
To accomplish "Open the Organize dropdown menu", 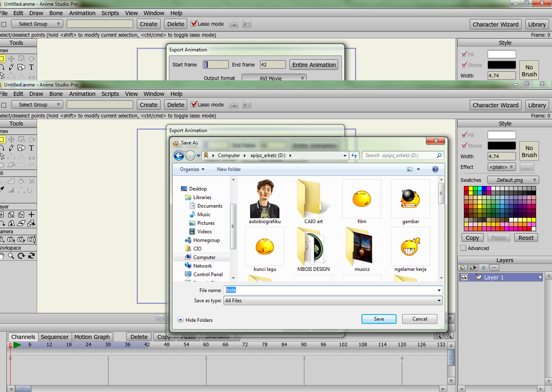I will [192, 169].
